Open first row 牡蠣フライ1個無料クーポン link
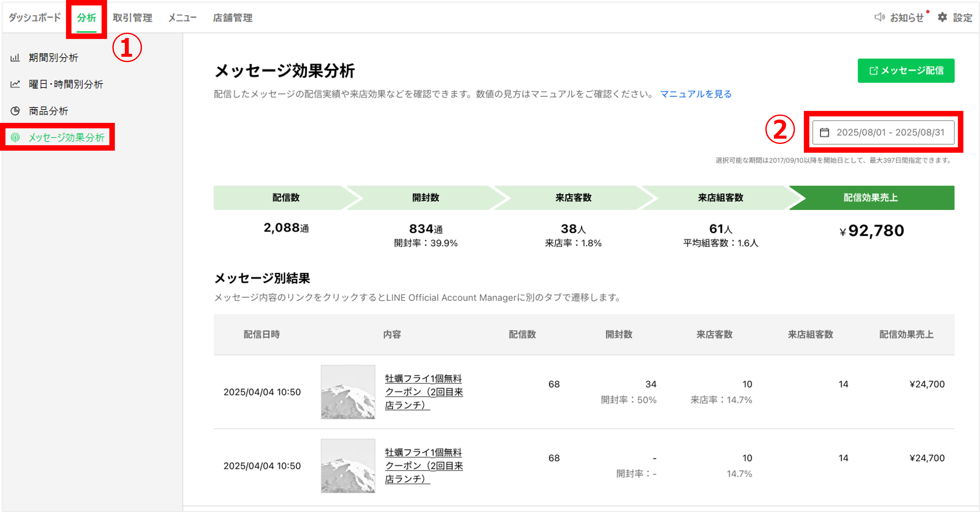Screen dimensions: 980x512 click(424, 392)
